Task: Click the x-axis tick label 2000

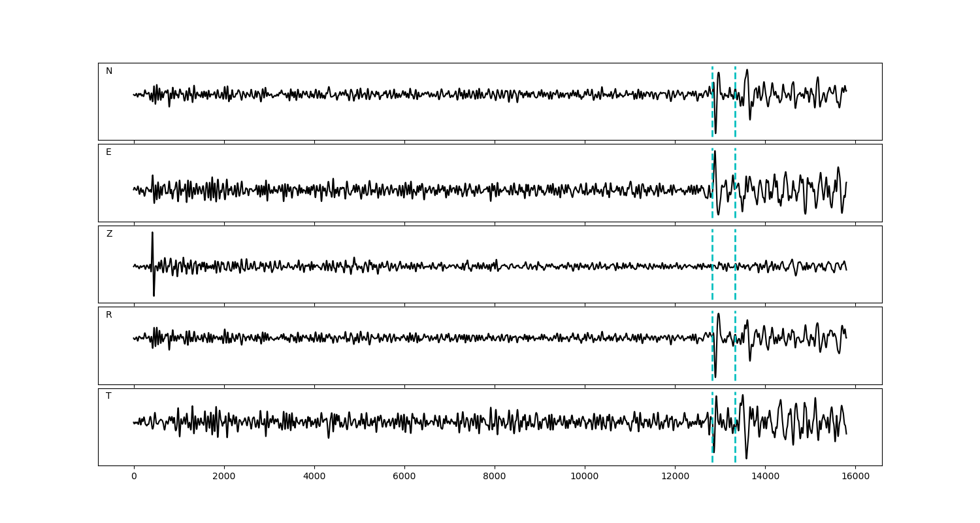Action: 224,477
